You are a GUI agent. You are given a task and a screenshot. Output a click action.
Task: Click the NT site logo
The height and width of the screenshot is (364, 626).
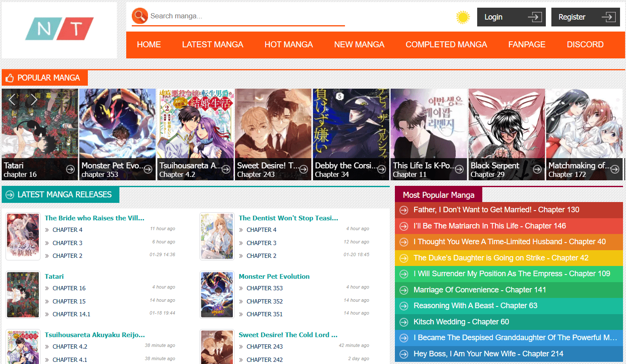pyautogui.click(x=59, y=29)
